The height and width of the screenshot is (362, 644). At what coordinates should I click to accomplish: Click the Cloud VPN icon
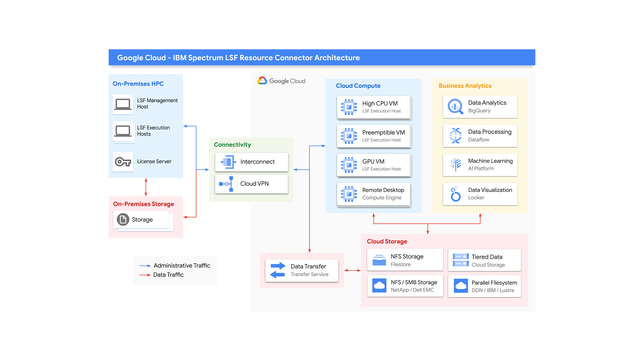click(x=226, y=184)
